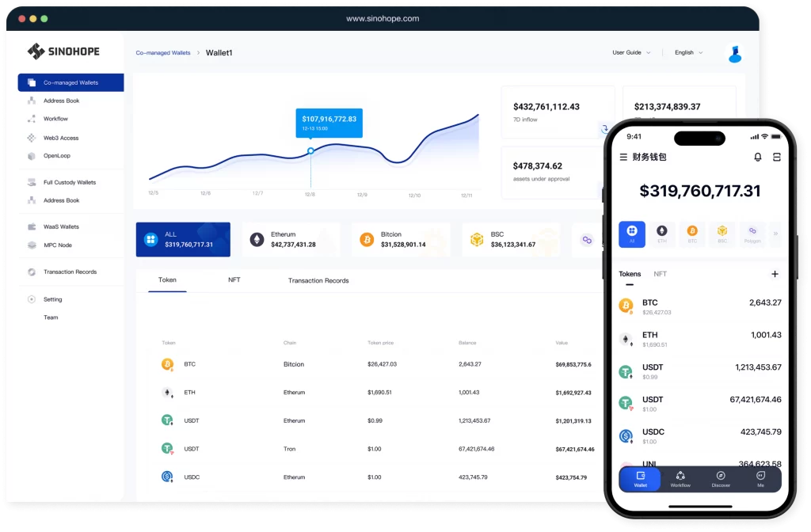Click the Setting sidebar icon

click(32, 299)
